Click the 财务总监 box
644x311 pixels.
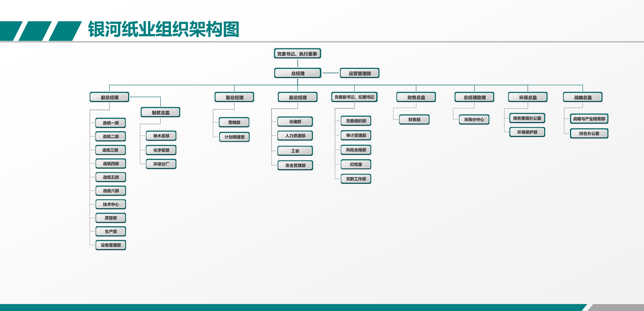tap(416, 97)
